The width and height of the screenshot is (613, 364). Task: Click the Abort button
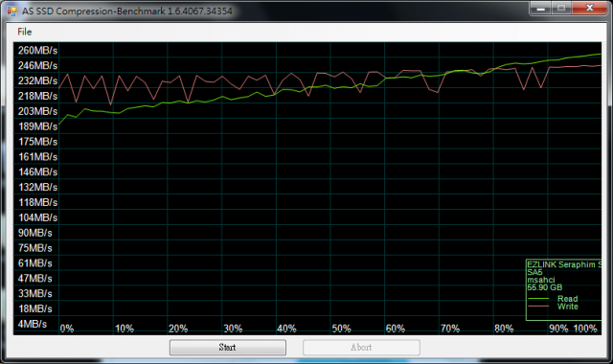click(361, 347)
